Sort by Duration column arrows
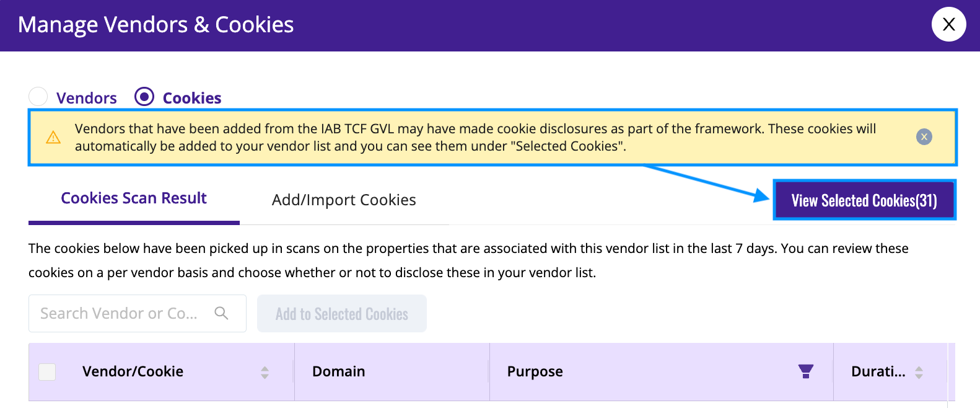Image resolution: width=980 pixels, height=408 pixels. pyautogui.click(x=919, y=372)
